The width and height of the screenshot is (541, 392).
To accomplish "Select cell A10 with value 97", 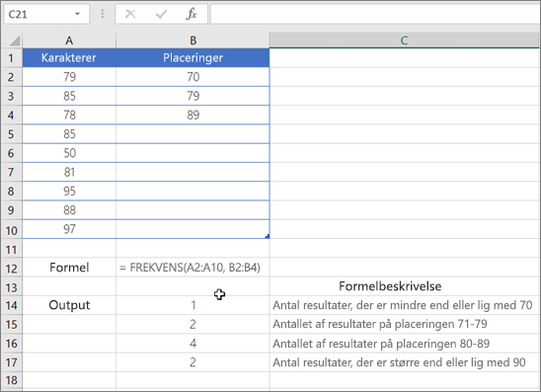I will click(69, 229).
